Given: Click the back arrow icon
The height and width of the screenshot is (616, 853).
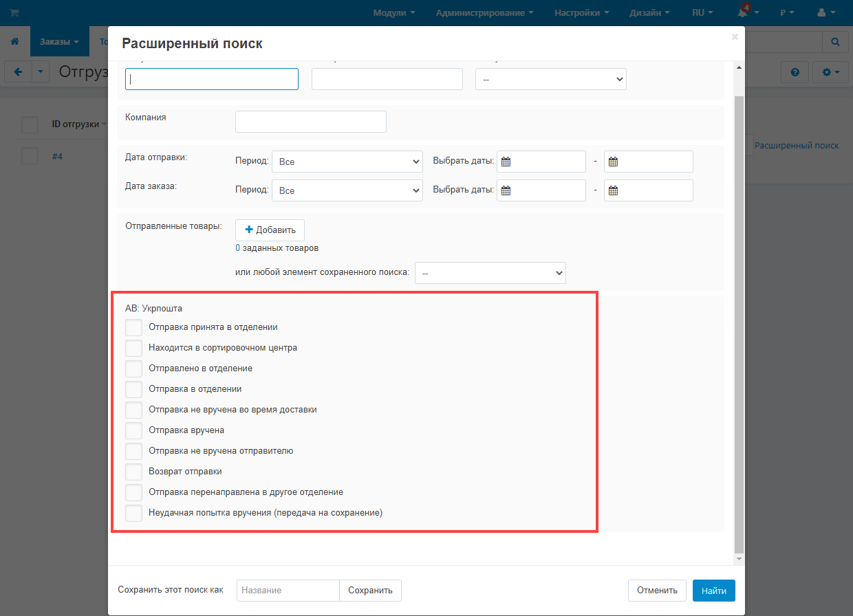Looking at the screenshot, I should (x=18, y=71).
